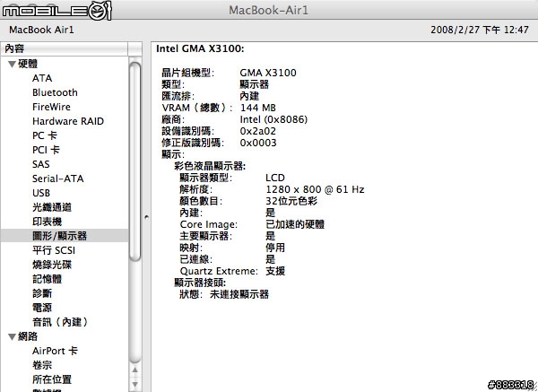Click the sidebar scroll up arrow
Image resolution: width=538 pixels, height=392 pixels.
tap(135, 370)
